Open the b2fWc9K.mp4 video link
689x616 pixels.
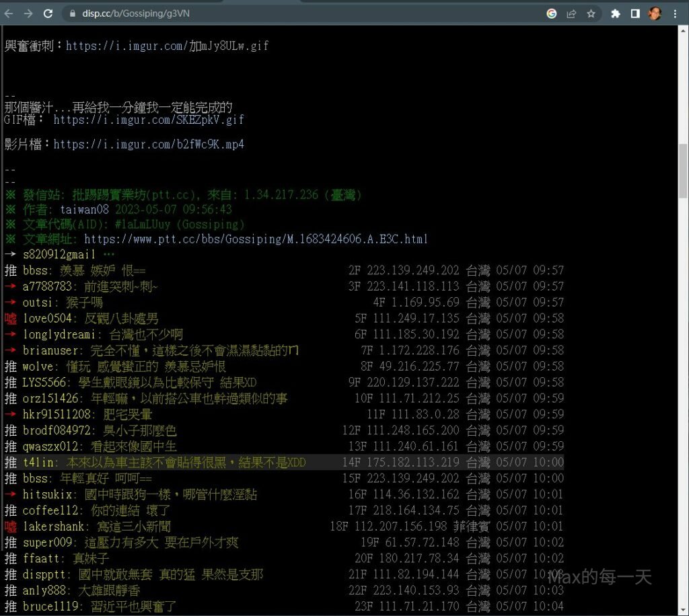(x=148, y=145)
